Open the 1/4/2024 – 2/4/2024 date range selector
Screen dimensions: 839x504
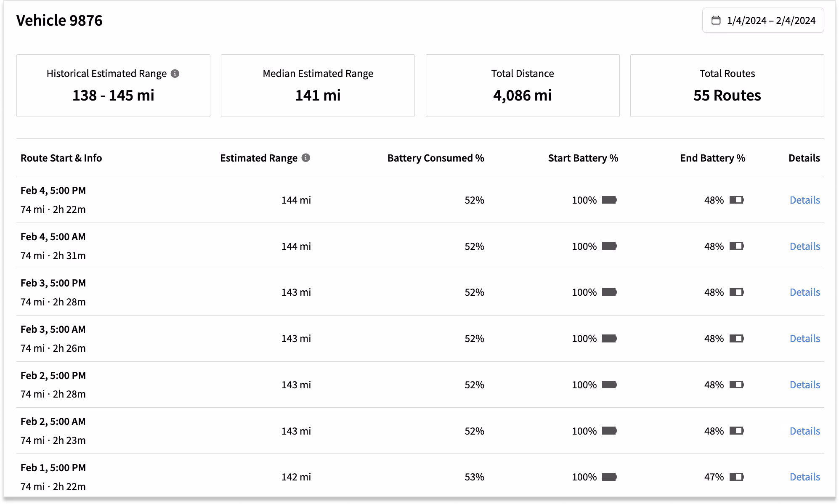(763, 20)
